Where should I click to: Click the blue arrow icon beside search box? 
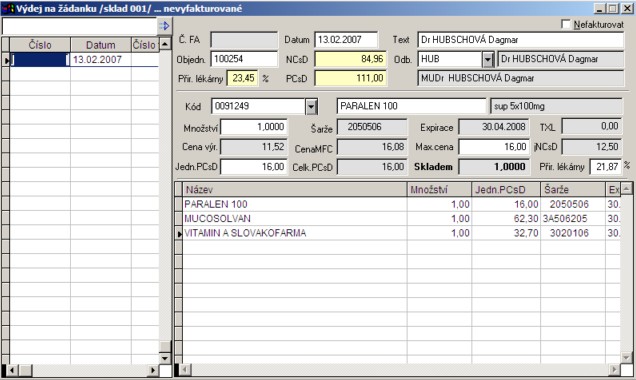point(164,26)
